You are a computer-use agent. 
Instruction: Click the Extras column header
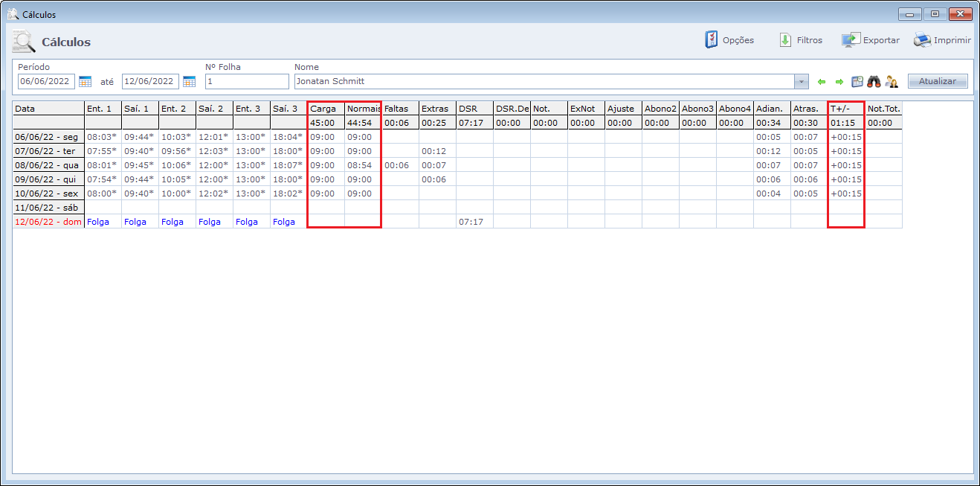coord(436,109)
